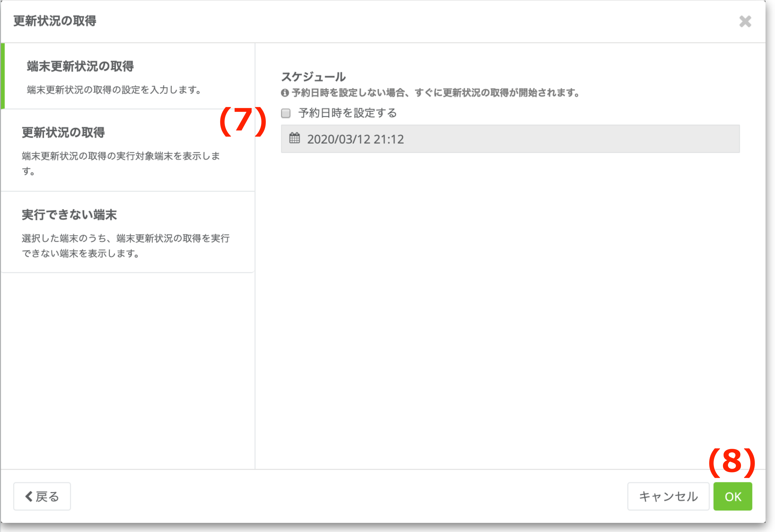This screenshot has width=775, height=532.
Task: Click the dialog title 更新状況の取得
Action: 55,21
